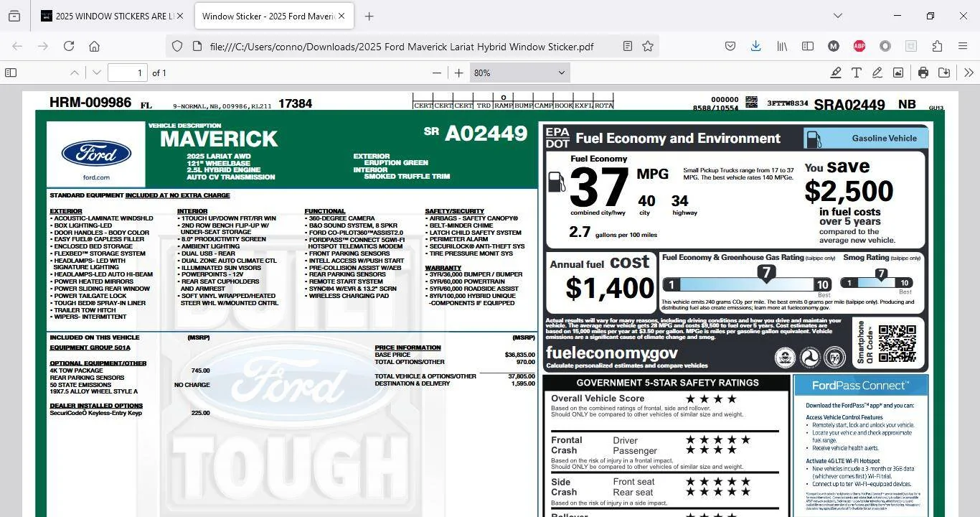The height and width of the screenshot is (517, 980).
Task: Open Adblock Plus extension
Action: 859,46
